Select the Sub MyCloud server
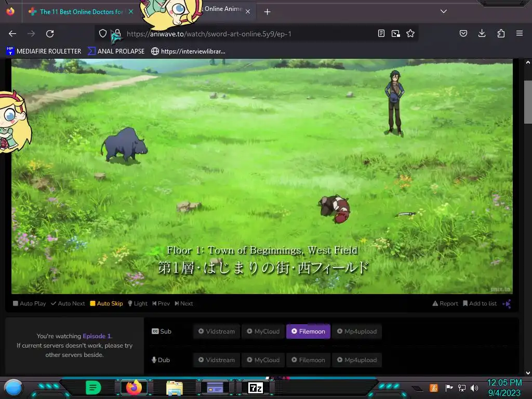 [263, 331]
